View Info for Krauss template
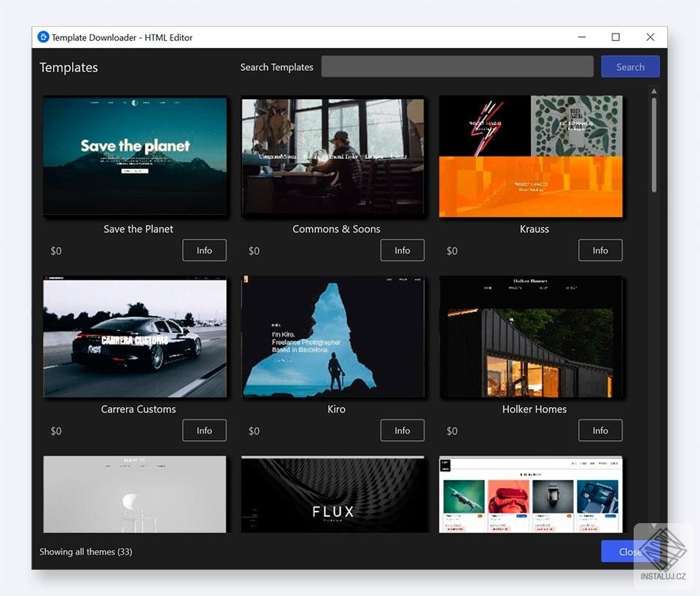 tap(600, 250)
